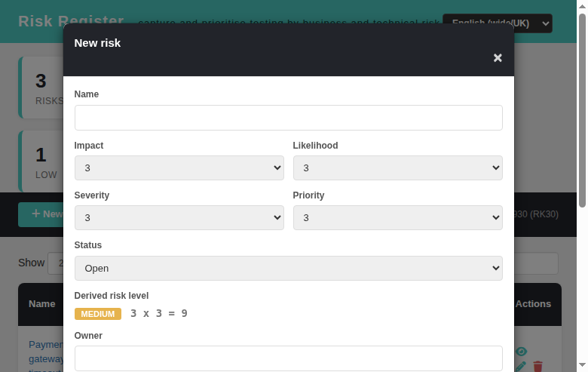Open the Impact dropdown
This screenshot has height=372, width=588.
point(179,168)
